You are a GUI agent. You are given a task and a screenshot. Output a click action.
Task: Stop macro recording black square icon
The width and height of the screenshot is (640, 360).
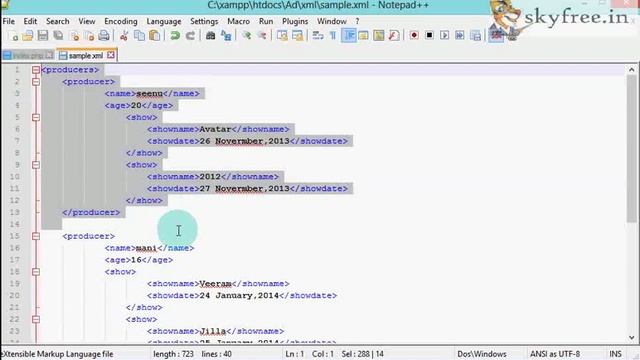pos(429,36)
